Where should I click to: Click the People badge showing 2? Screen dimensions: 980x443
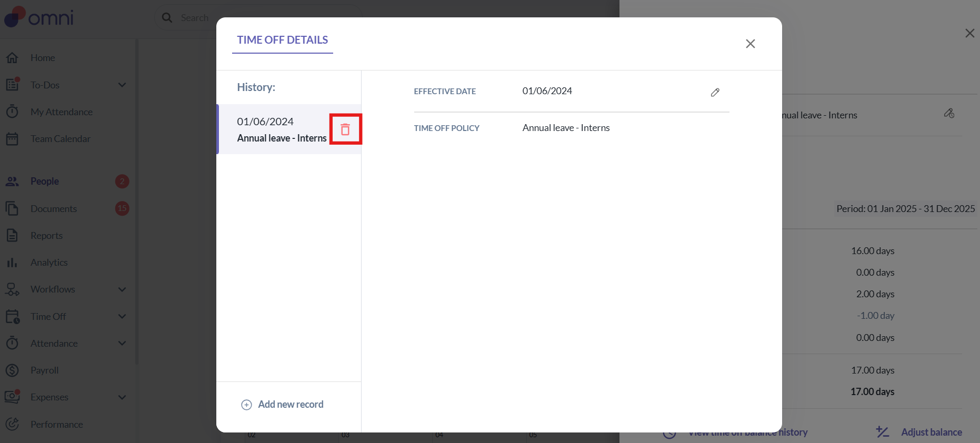coord(122,182)
